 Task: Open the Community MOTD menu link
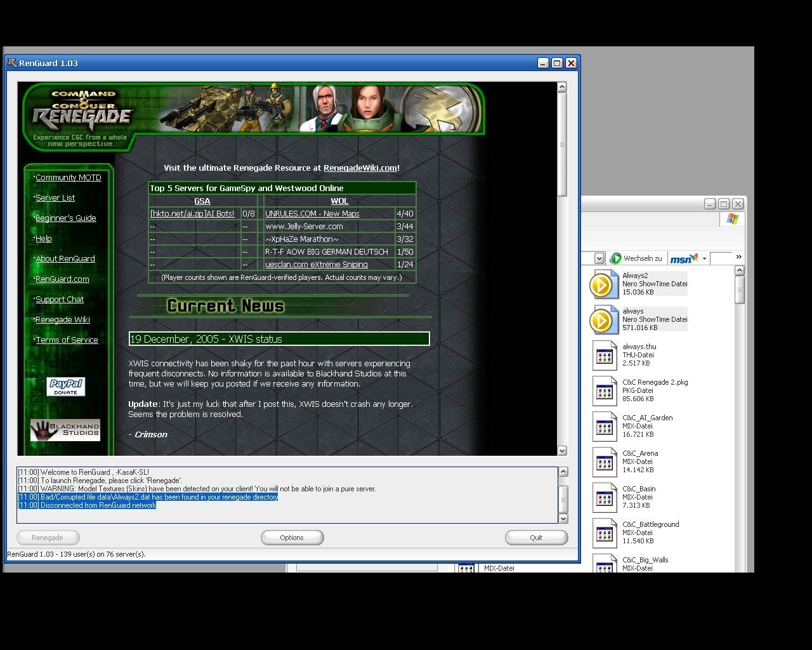(x=69, y=178)
